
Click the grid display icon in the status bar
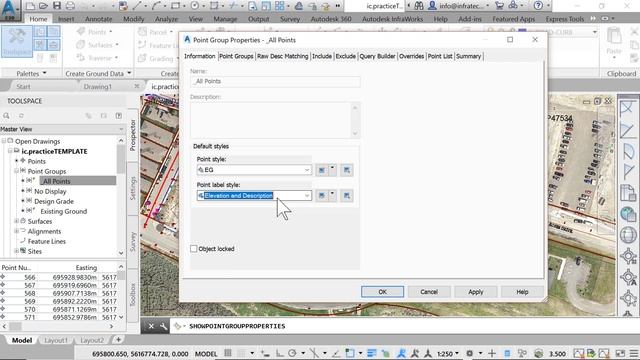(228, 353)
